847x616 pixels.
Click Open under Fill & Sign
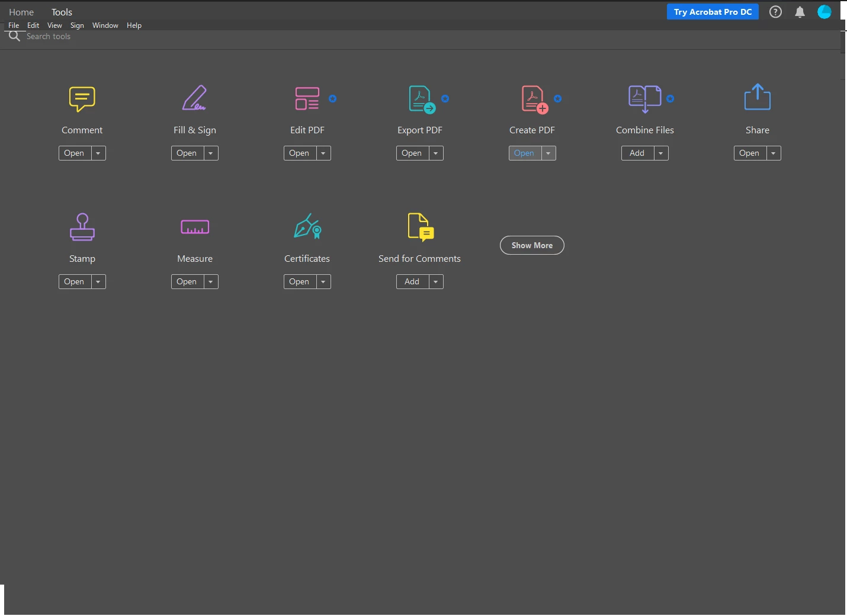click(x=187, y=153)
